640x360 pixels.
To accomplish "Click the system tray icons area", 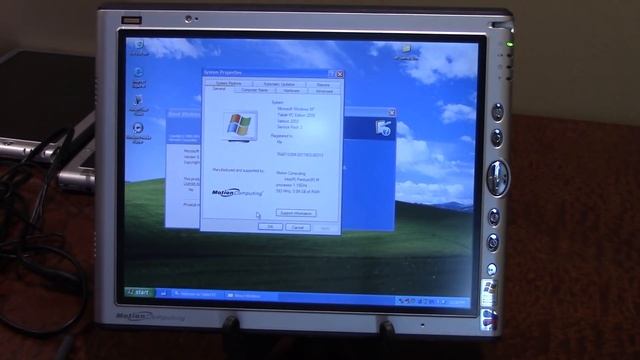I will coord(422,301).
